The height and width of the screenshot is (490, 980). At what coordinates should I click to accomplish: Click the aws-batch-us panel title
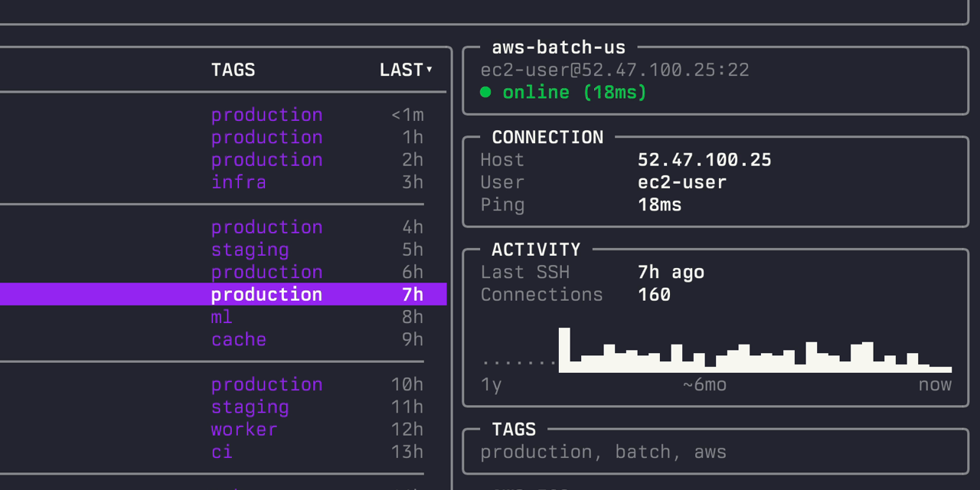click(558, 47)
